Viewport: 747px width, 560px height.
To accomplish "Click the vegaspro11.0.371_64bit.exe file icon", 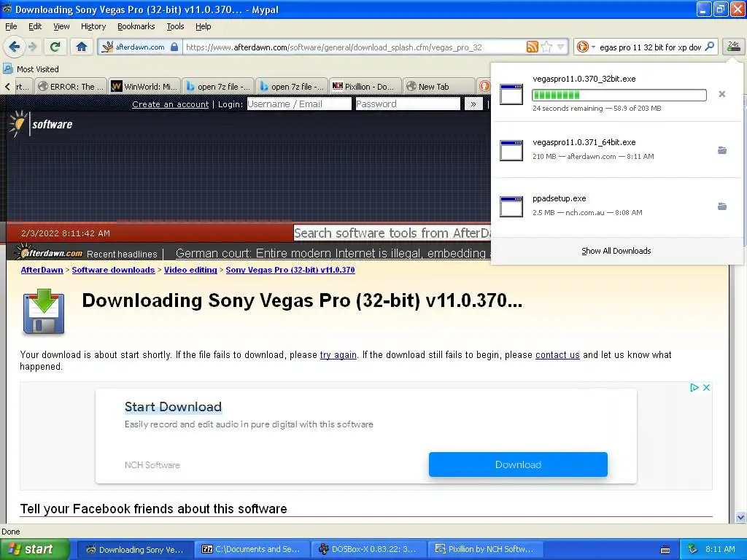I will 511,150.
